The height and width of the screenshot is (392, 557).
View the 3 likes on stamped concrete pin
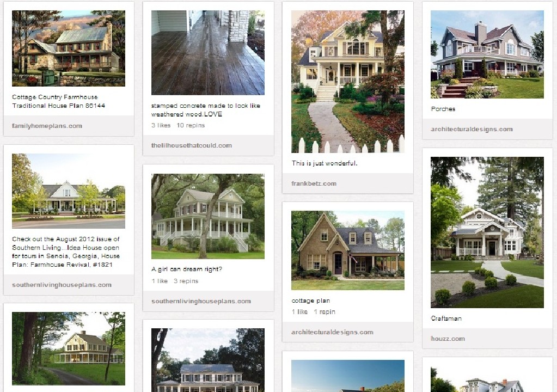click(x=161, y=125)
